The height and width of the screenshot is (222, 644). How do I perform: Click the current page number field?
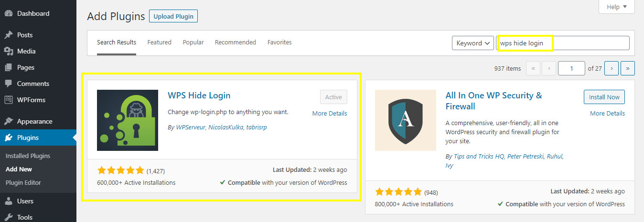click(x=571, y=68)
